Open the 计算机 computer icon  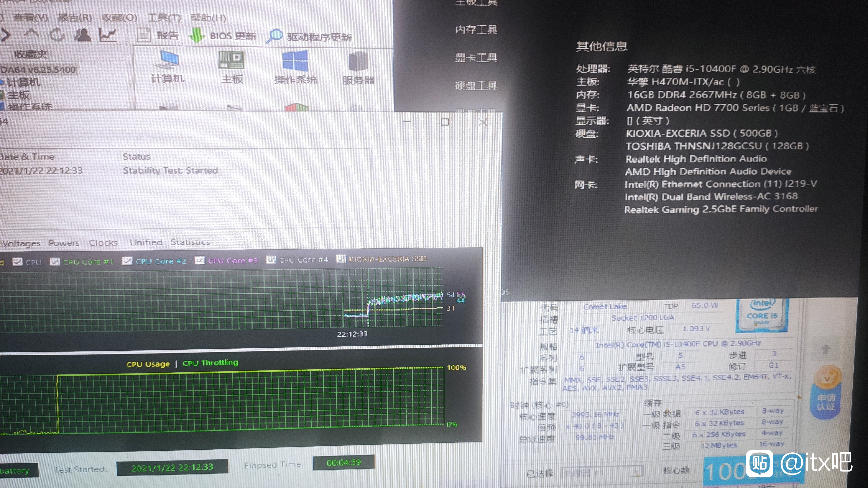coord(168,67)
